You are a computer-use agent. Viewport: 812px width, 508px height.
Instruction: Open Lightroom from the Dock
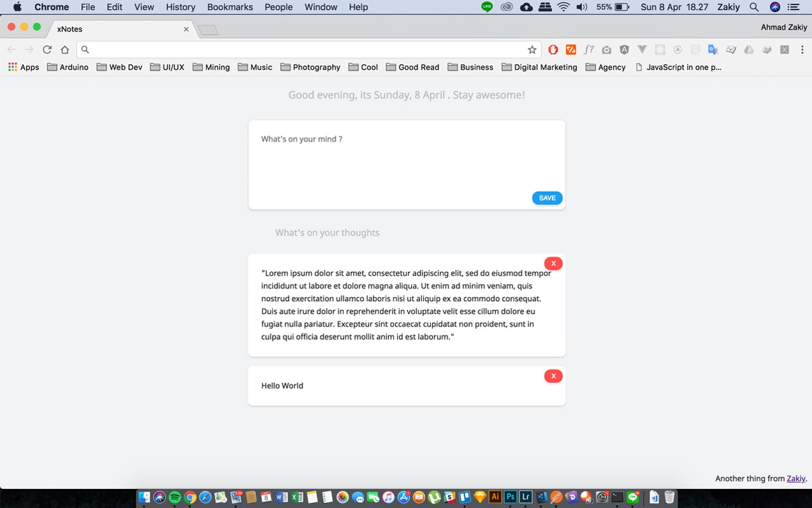[526, 497]
